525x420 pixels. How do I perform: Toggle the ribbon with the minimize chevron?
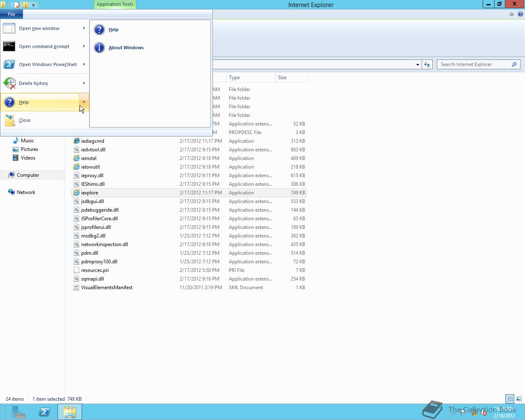pos(511,14)
